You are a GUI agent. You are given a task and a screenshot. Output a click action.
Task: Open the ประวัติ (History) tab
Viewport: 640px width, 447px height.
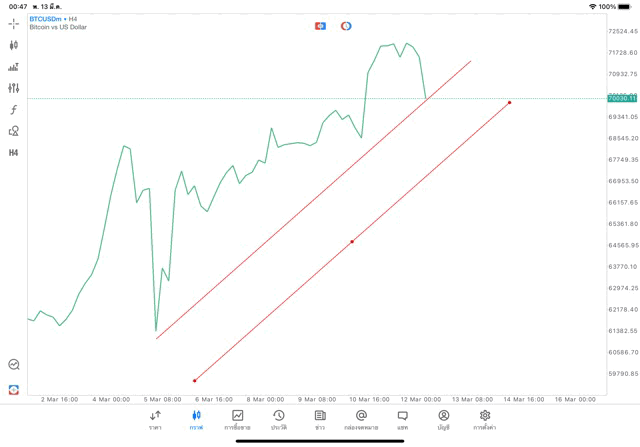pyautogui.click(x=278, y=419)
